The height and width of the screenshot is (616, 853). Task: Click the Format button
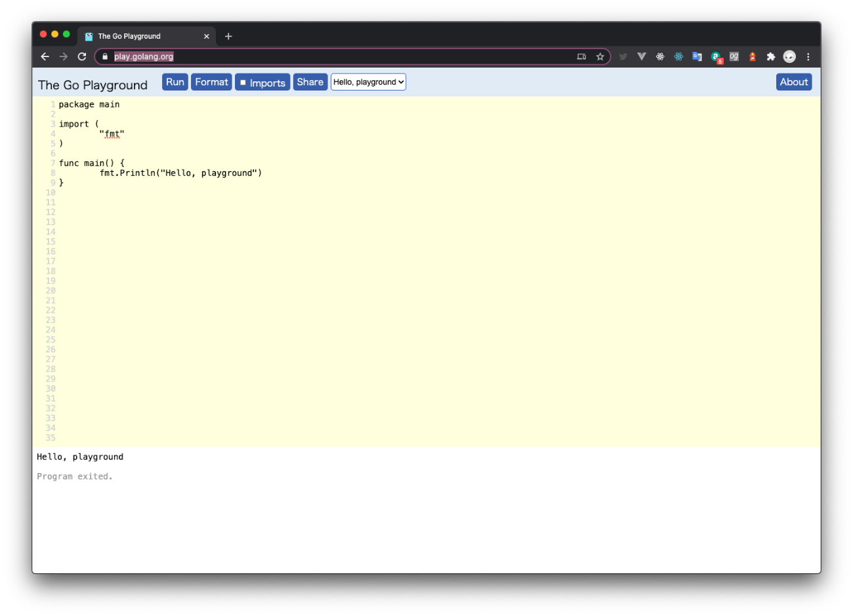211,82
